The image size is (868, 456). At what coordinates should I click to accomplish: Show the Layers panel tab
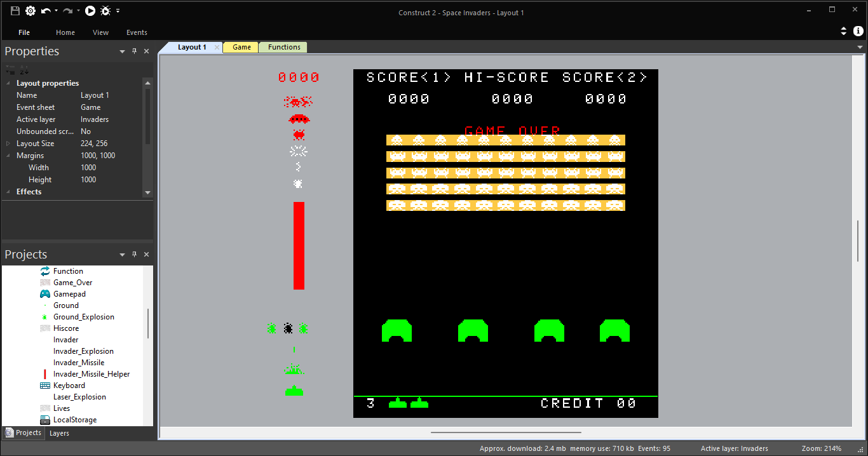pos(59,433)
